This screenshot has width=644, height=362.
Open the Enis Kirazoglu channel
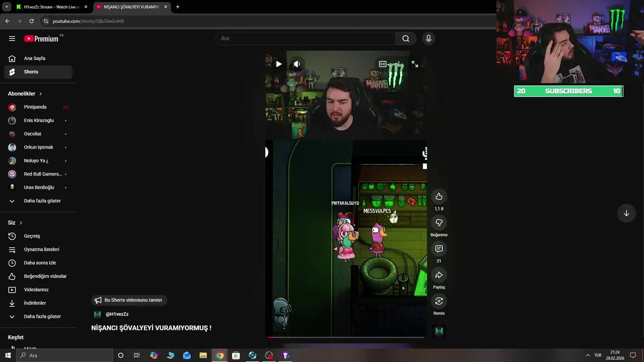click(38, 121)
